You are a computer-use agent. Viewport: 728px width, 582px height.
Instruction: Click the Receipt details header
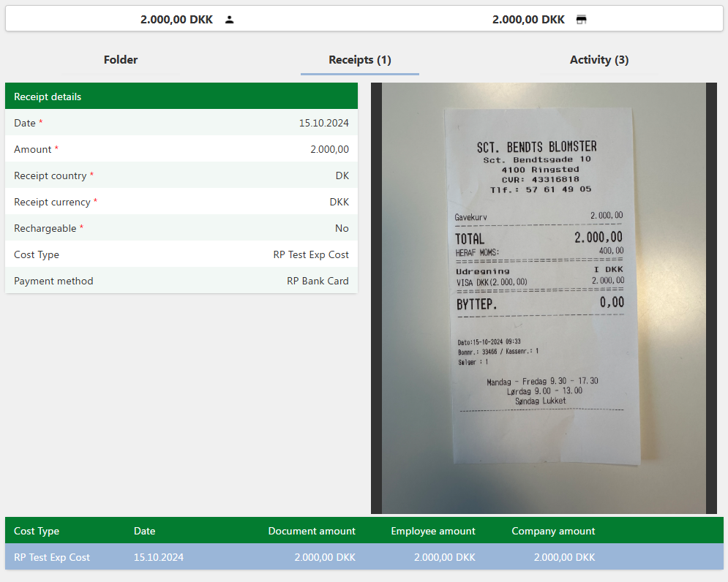pyautogui.click(x=181, y=96)
